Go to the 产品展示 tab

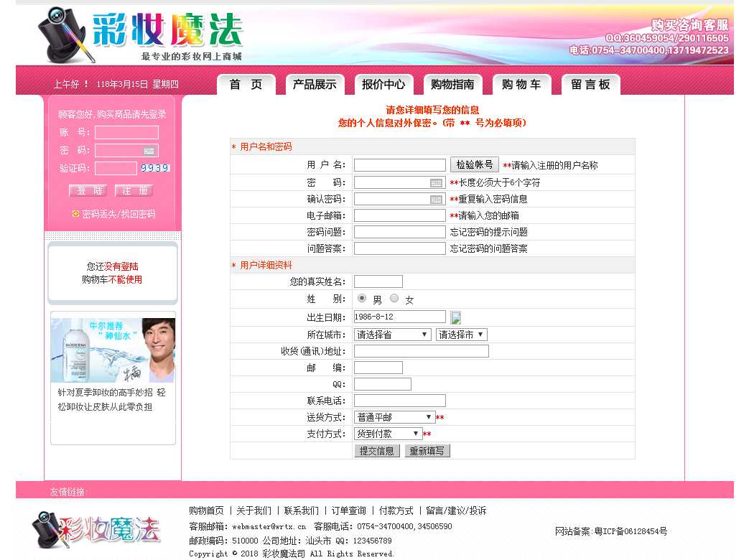point(315,85)
